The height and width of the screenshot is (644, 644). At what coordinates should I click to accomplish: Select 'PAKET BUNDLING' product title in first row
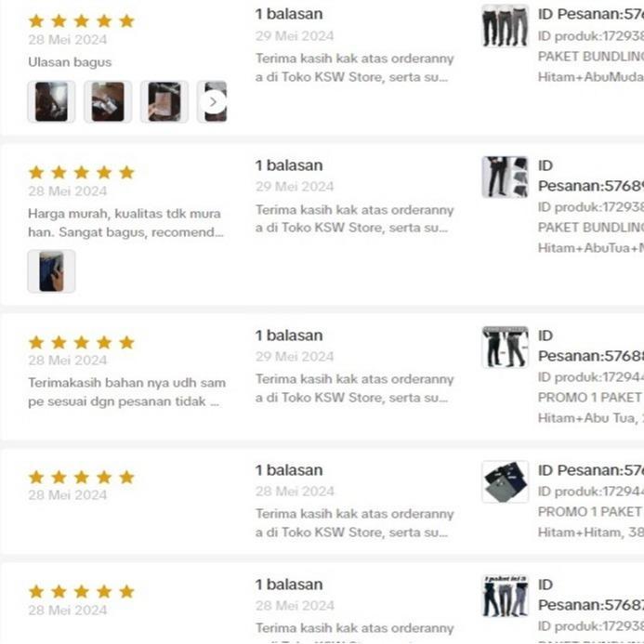click(x=591, y=57)
